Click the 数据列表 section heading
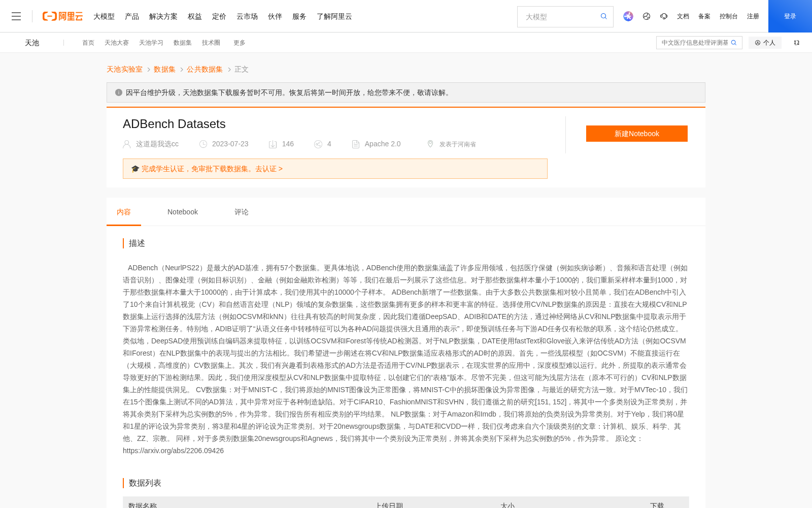This screenshot has width=812, height=508. pyautogui.click(x=145, y=483)
